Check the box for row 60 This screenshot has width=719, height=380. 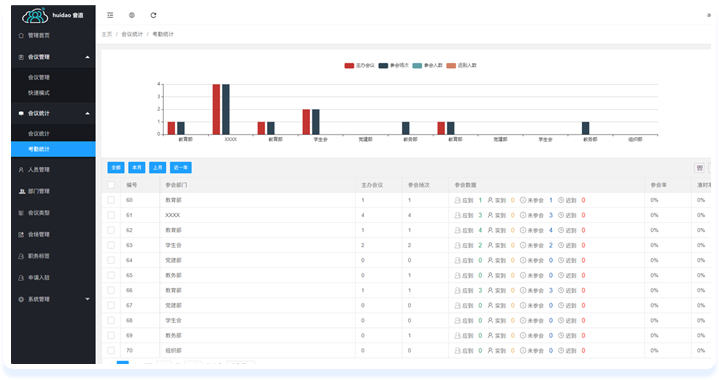pyautogui.click(x=111, y=200)
